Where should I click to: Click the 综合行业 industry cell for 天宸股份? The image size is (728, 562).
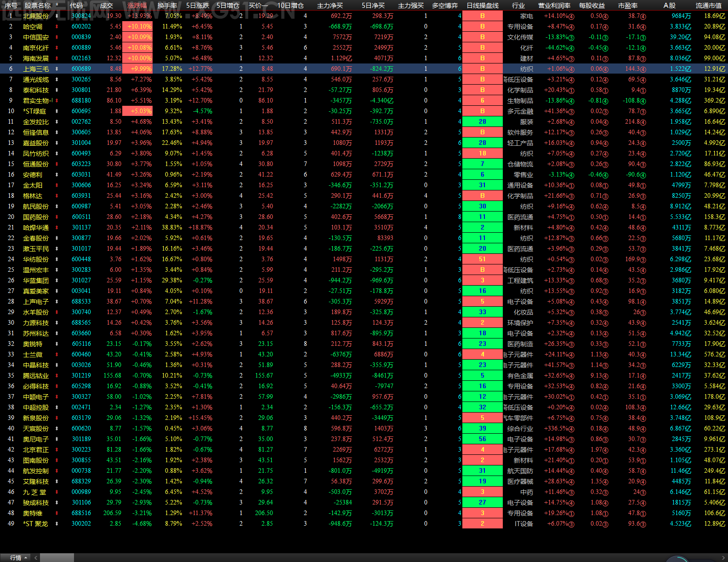520,429
